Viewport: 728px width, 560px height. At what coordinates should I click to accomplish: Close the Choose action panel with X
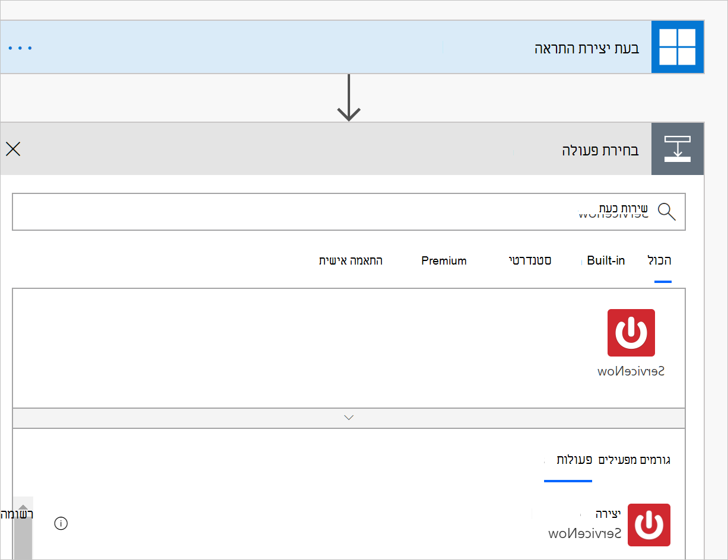point(13,149)
